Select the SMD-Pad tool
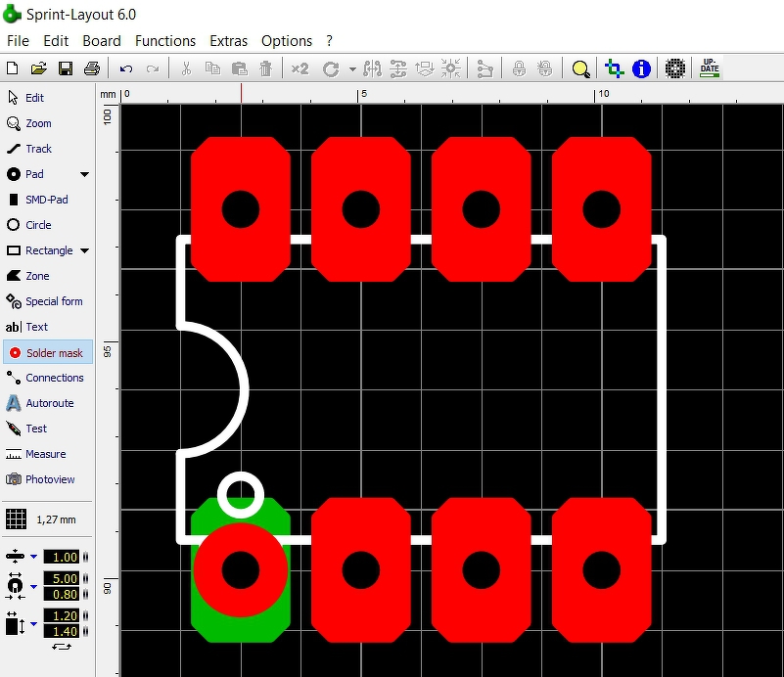This screenshot has height=677, width=784. 48,200
